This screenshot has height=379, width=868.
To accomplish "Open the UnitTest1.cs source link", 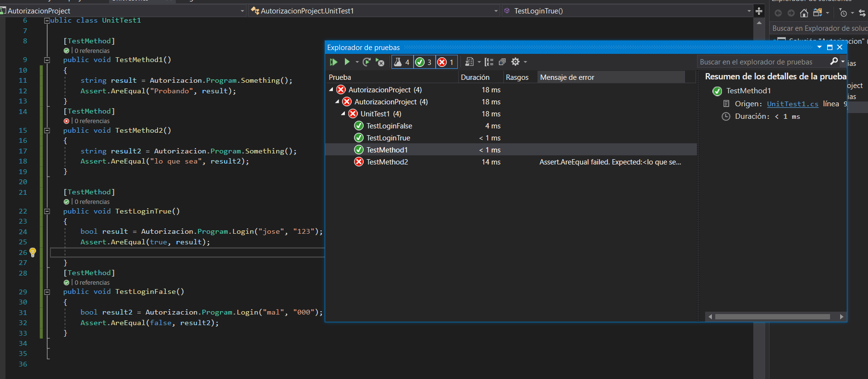I will [793, 104].
